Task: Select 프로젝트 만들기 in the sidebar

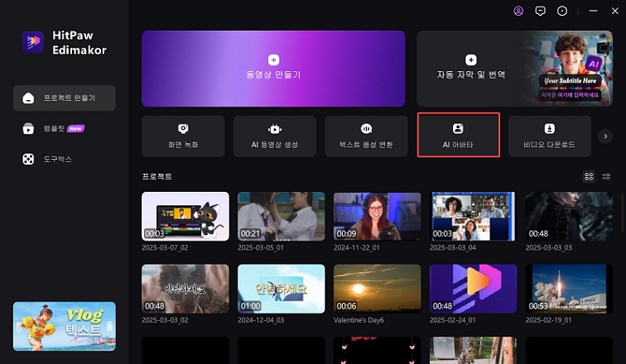Action: click(x=65, y=98)
